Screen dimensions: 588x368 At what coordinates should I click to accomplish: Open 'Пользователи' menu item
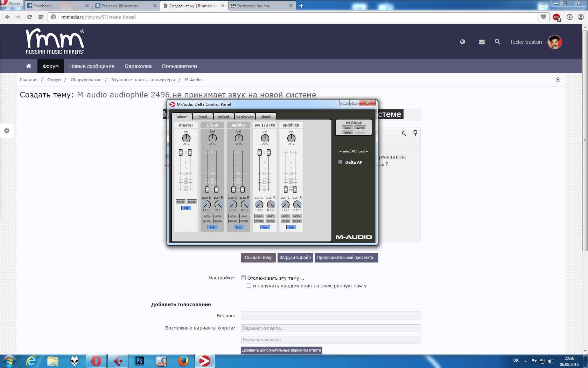click(180, 66)
